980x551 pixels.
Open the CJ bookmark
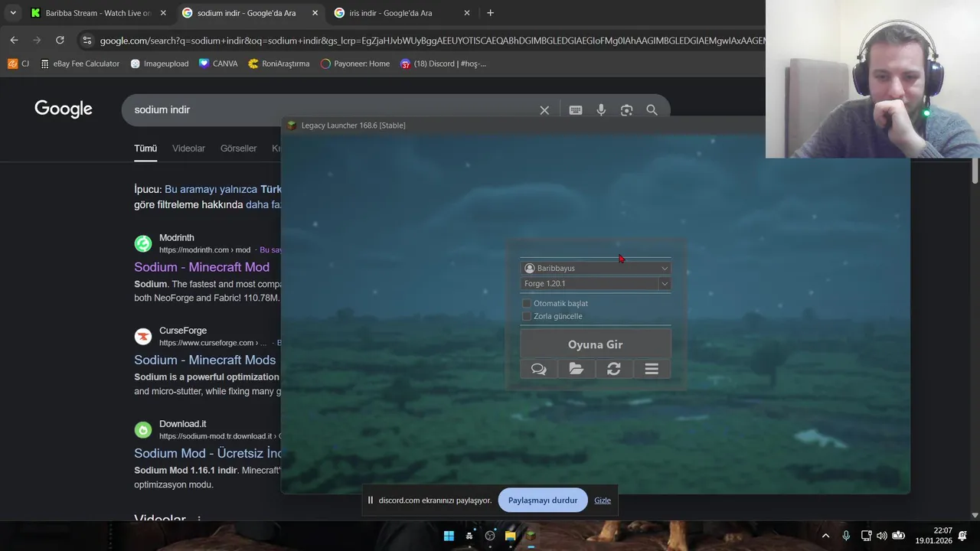click(x=18, y=64)
